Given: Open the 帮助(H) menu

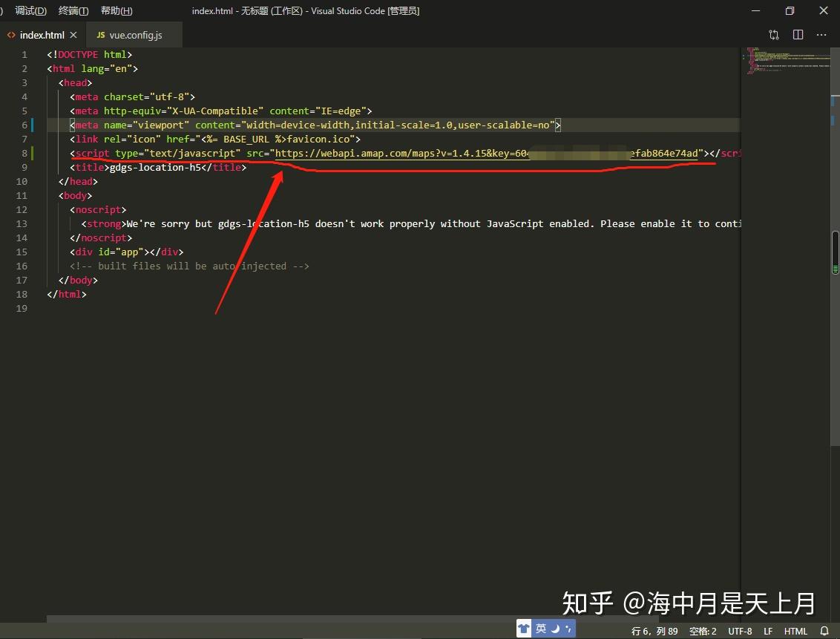Looking at the screenshot, I should (x=117, y=10).
